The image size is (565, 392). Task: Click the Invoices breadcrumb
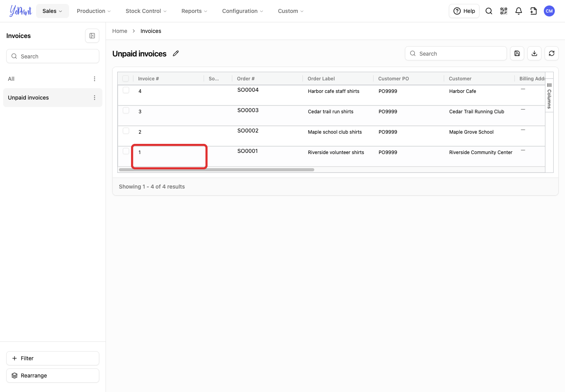151,31
